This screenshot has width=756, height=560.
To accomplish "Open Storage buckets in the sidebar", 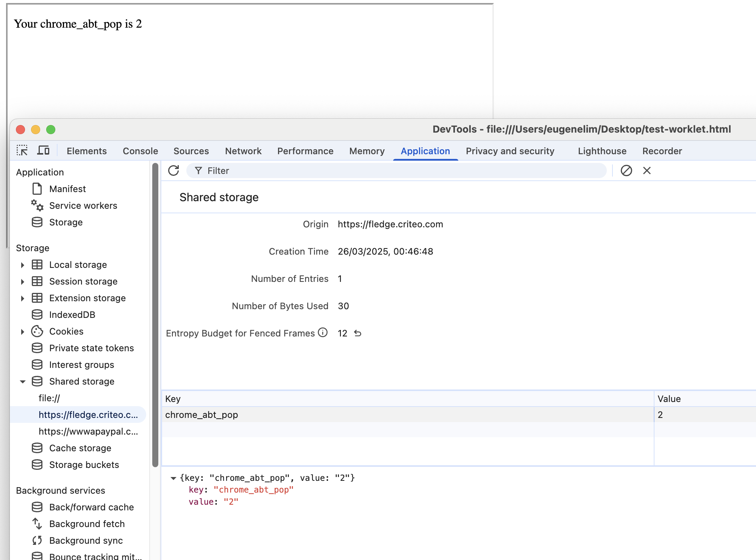I will 84,465.
